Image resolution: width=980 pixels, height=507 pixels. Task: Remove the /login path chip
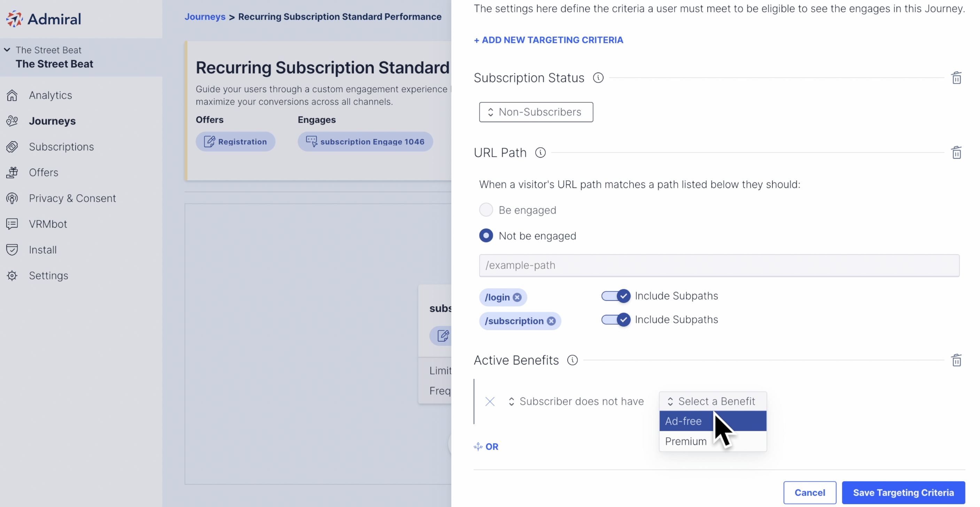[x=517, y=297]
